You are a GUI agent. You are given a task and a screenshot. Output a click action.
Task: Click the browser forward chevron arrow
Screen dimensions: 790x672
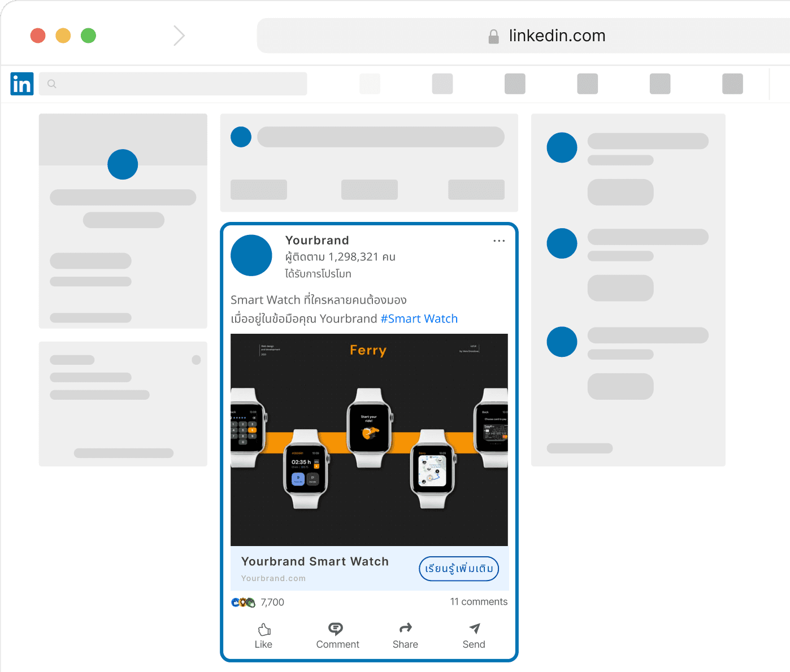179,36
